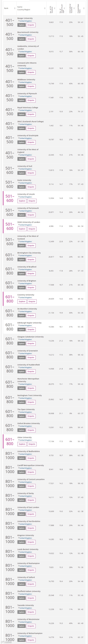88x644 pixels.
Task: Click location pin under Bangor University
Action: 19,21
